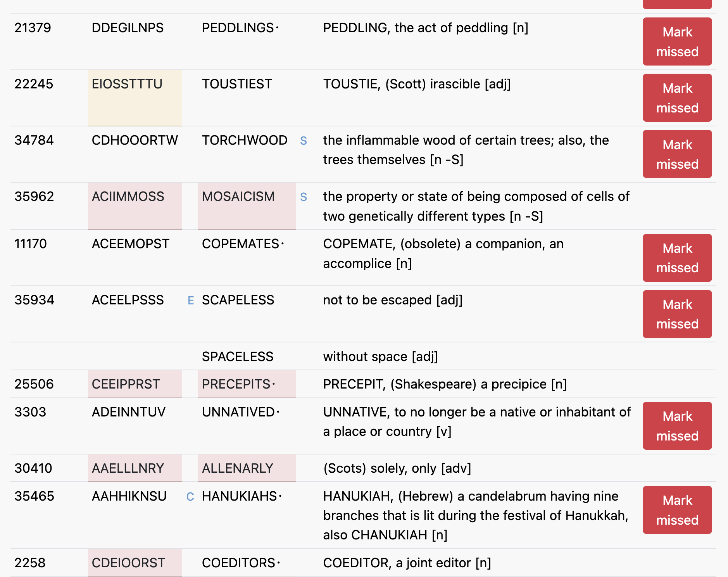The height and width of the screenshot is (577, 728).
Task: Click the S back hook after MOSAICISM
Action: pyautogui.click(x=304, y=197)
